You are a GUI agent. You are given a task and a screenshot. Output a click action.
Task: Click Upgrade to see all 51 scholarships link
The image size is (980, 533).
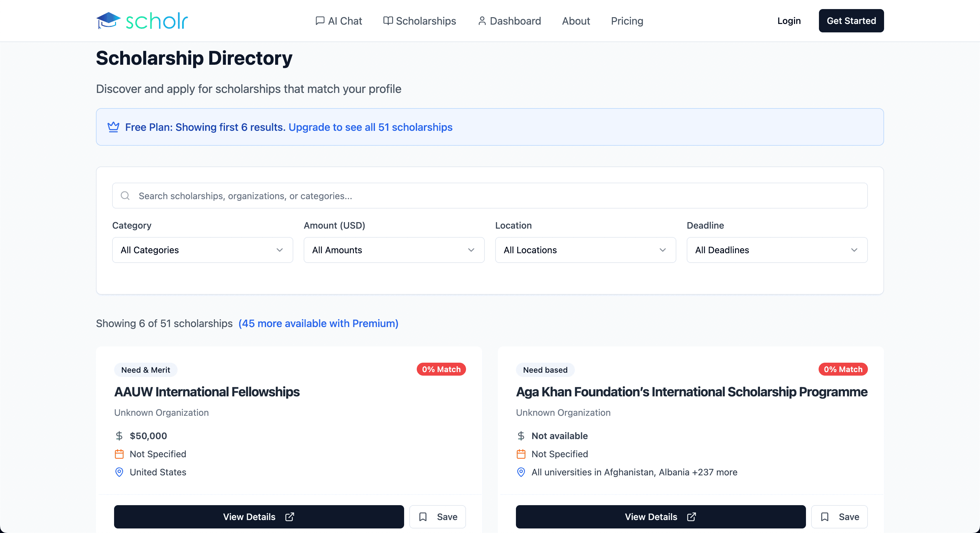[370, 127]
